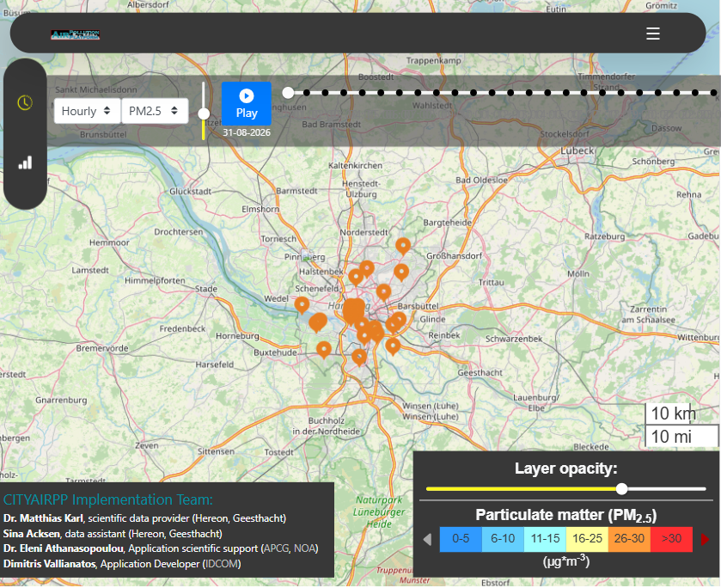Select the 11-15 pale cyan legend swatch
Image resolution: width=721 pixels, height=588 pixels.
click(x=546, y=539)
